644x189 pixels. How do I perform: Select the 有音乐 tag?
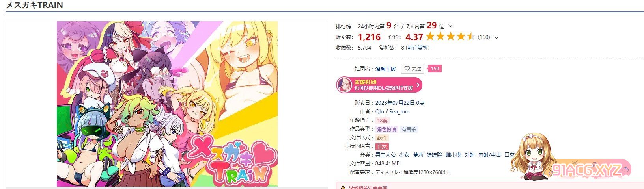[409, 129]
